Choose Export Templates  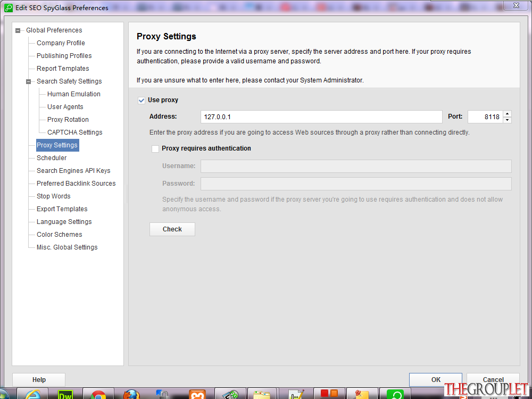[x=62, y=209]
